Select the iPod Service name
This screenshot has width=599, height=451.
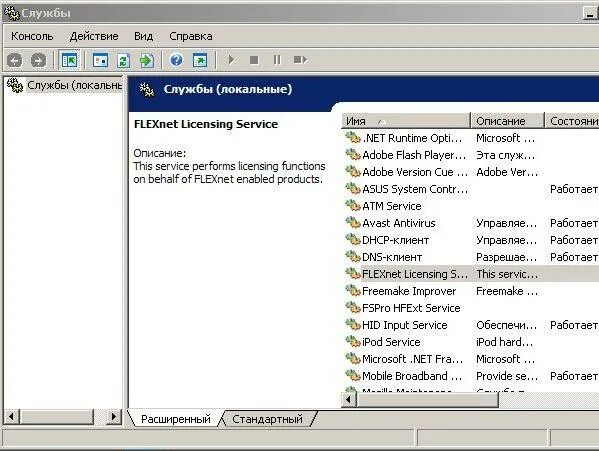(x=391, y=342)
